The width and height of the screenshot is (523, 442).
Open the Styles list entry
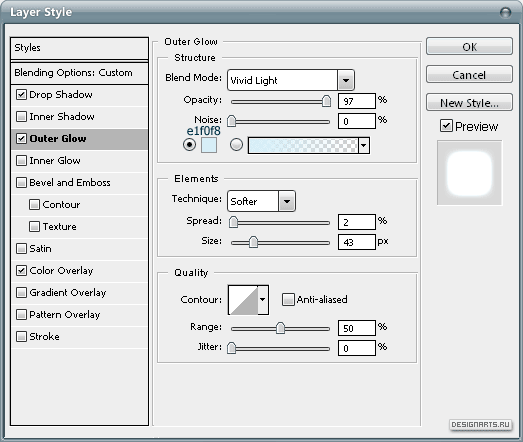click(x=79, y=48)
